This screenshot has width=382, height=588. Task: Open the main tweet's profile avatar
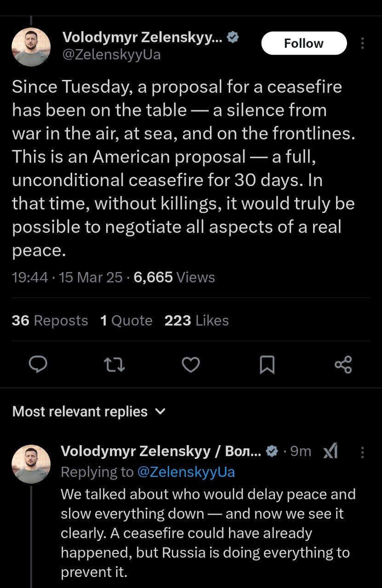tap(31, 47)
